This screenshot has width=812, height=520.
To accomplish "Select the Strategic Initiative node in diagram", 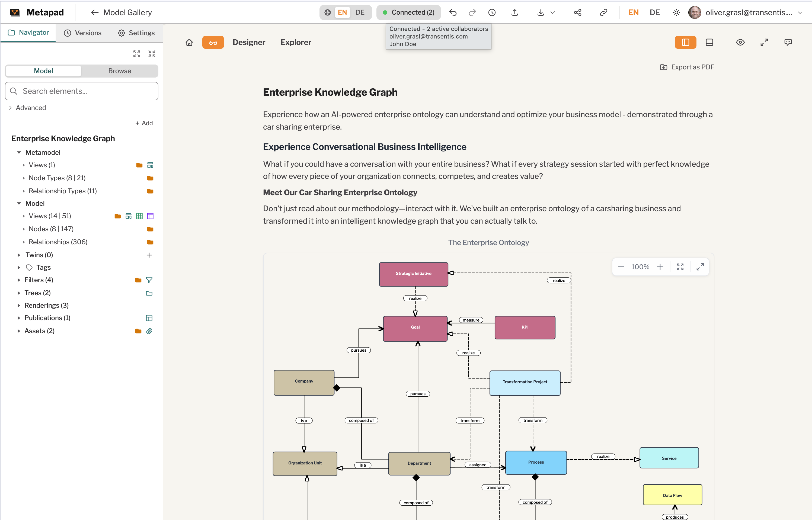I will tap(413, 274).
